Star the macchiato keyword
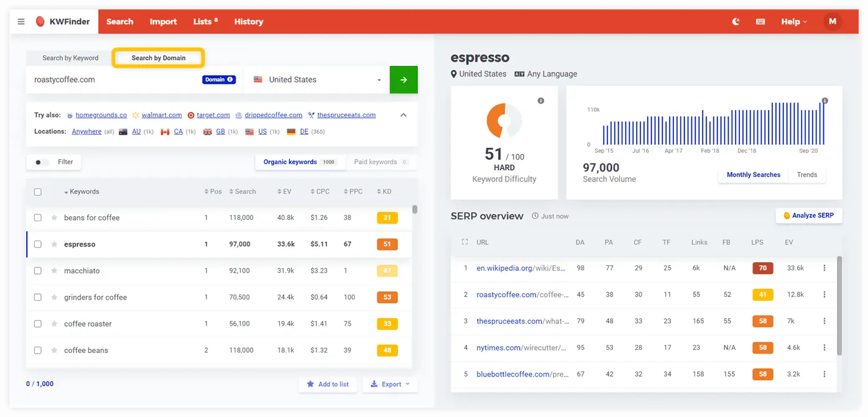This screenshot has height=417, width=868. click(54, 271)
